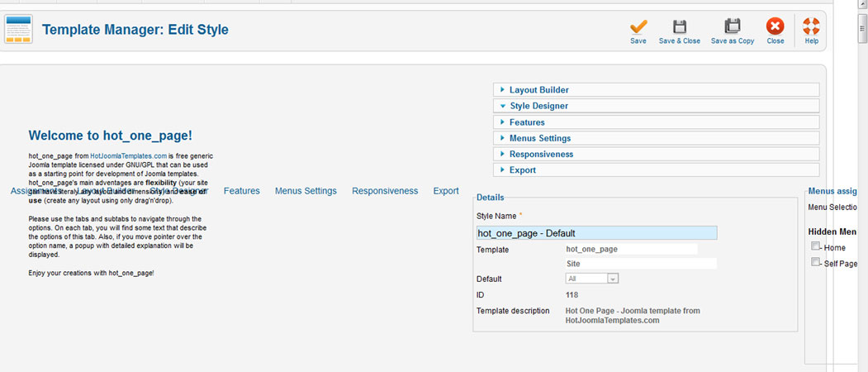Click the Save as Copy icon
The width and height of the screenshot is (868, 372).
tap(733, 26)
